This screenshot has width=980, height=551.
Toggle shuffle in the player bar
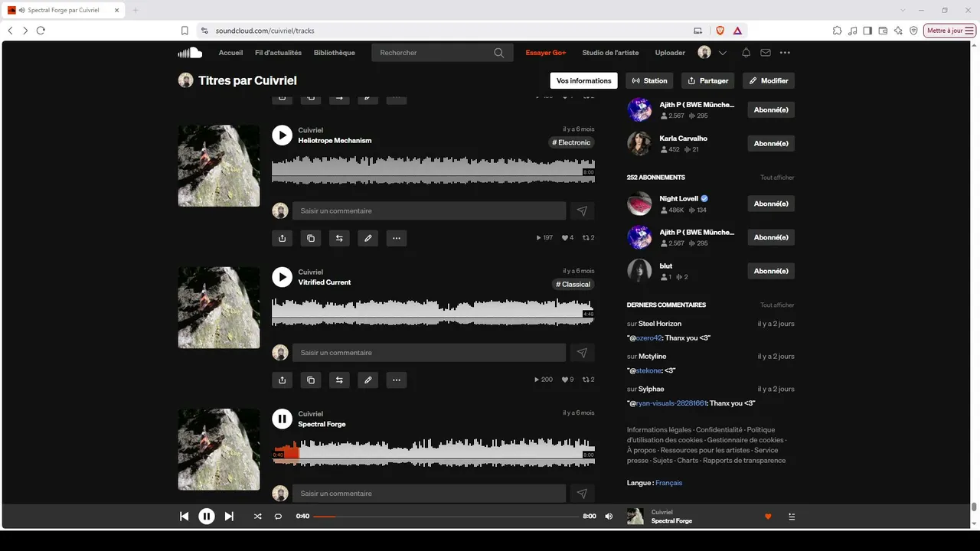[x=257, y=517]
